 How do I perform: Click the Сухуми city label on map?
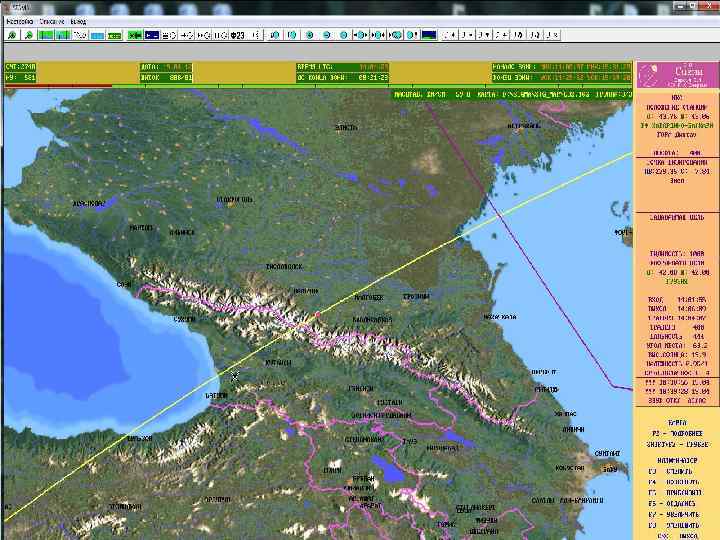pos(185,319)
